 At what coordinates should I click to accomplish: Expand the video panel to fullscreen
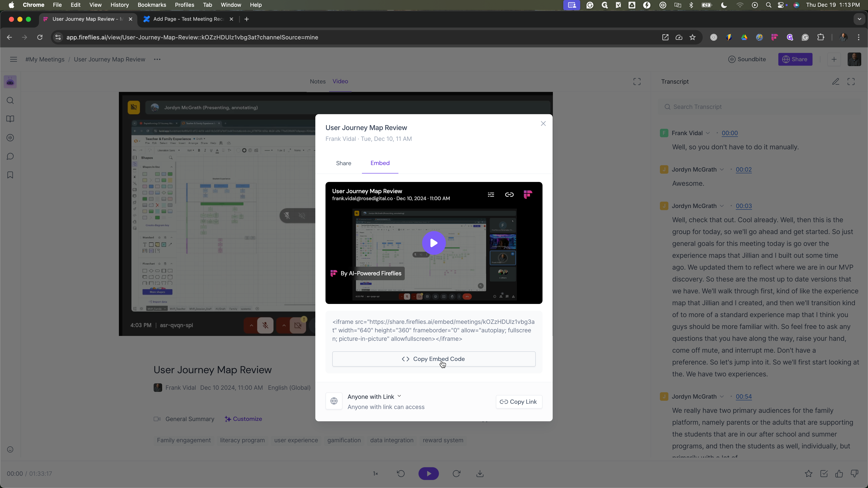(x=637, y=82)
